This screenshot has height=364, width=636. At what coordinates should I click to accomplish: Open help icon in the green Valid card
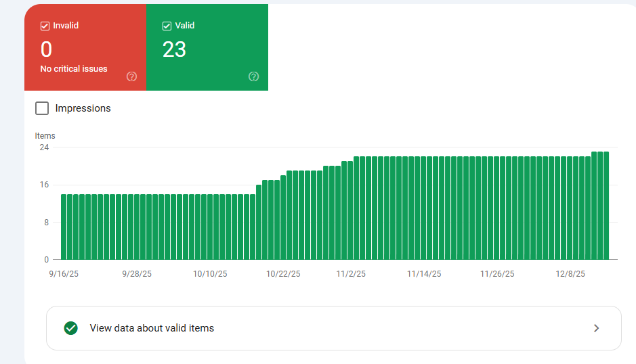coord(254,76)
